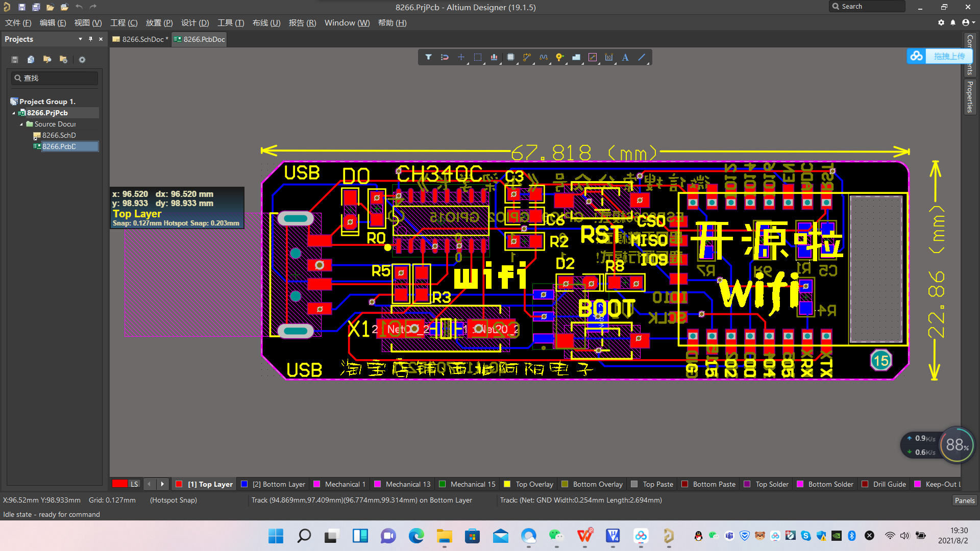
Task: Select the Interactive Length Tuning tool
Action: click(543, 57)
